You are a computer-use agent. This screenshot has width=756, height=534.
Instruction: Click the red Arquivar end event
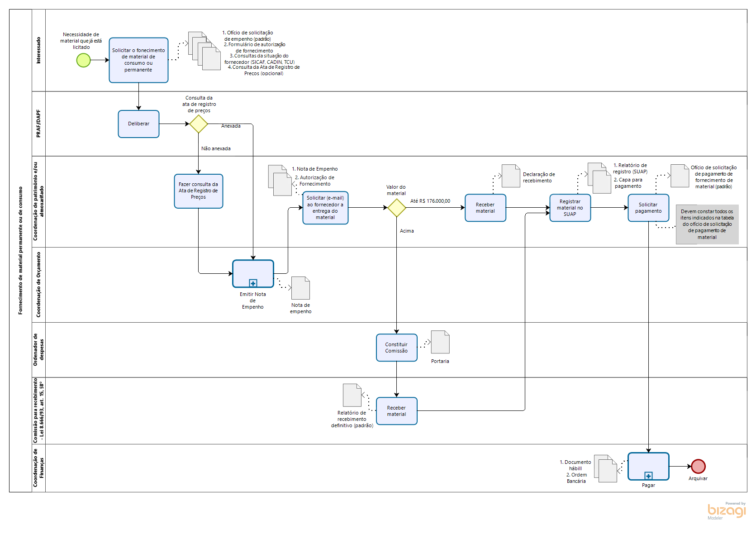point(698,466)
